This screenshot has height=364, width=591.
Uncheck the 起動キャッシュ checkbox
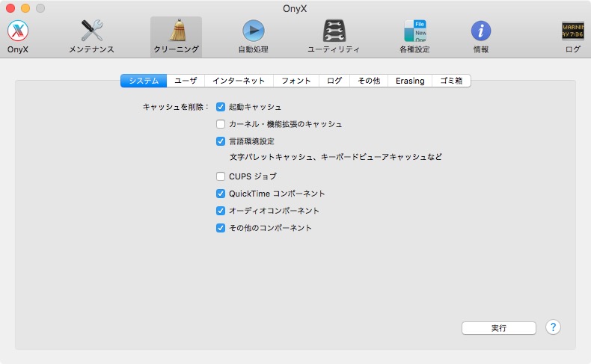point(221,107)
